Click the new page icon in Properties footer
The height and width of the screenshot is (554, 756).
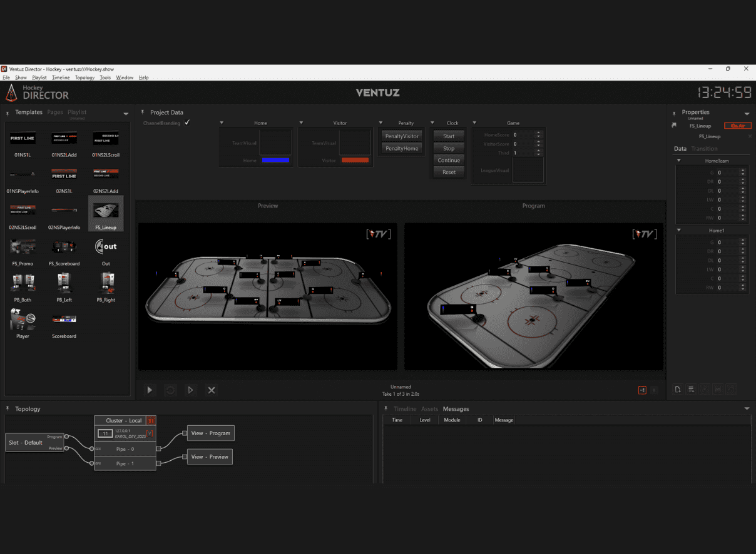coord(678,390)
